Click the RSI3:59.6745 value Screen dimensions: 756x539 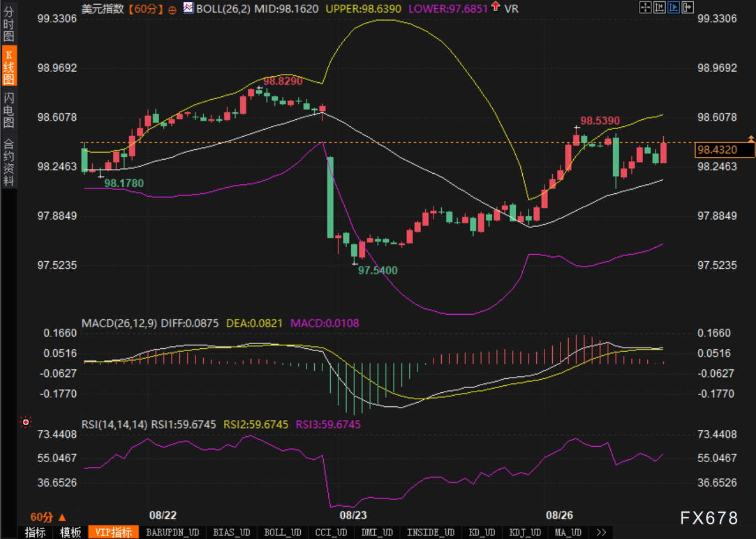pyautogui.click(x=328, y=424)
